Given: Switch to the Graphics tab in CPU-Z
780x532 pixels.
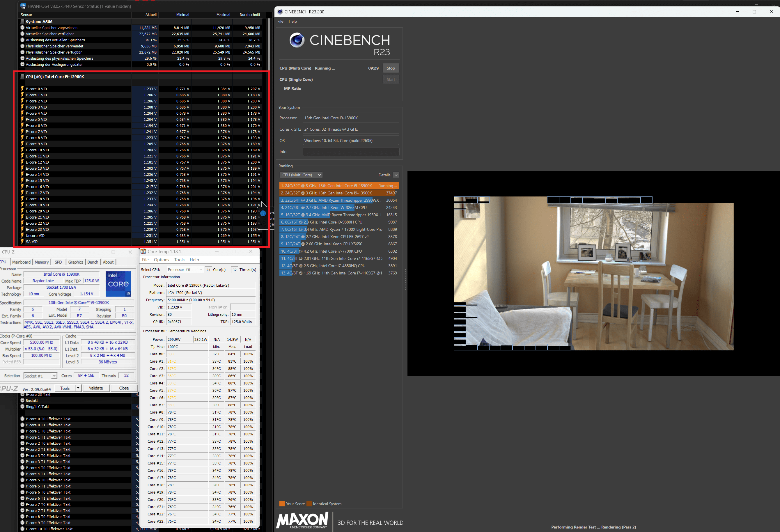Looking at the screenshot, I should coord(75,262).
